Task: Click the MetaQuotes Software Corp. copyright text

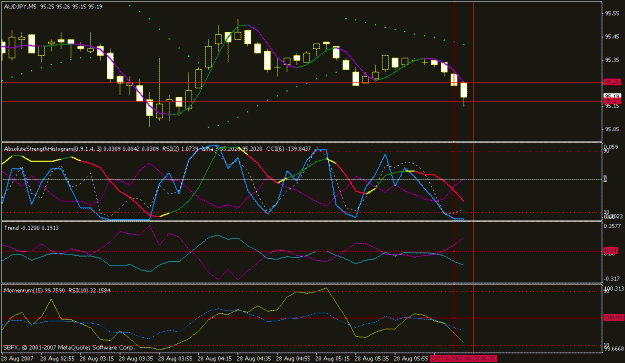Action: [69, 347]
